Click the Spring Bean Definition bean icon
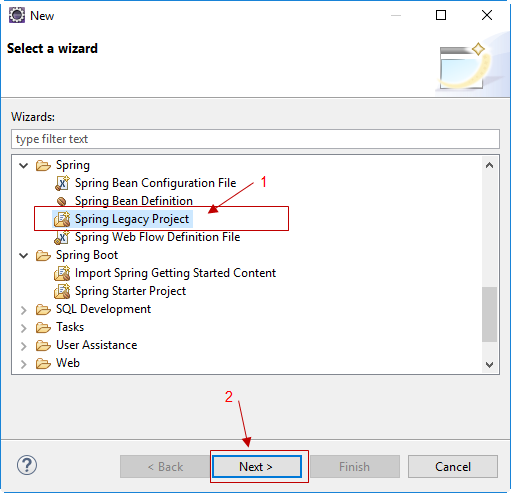This screenshot has height=493, width=511. tap(62, 201)
